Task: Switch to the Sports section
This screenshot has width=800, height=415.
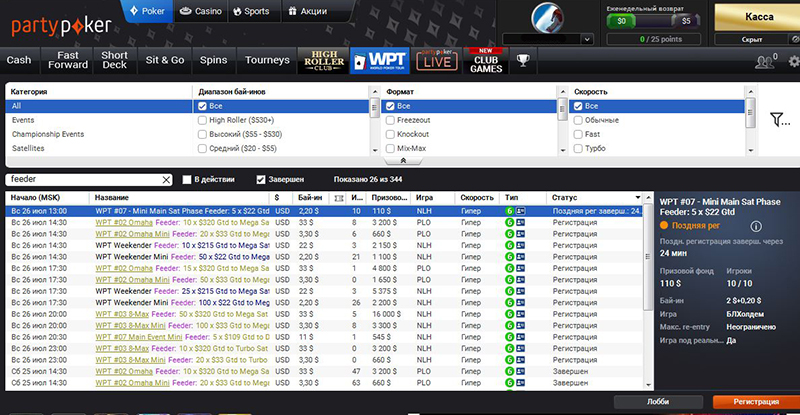Action: [251, 11]
